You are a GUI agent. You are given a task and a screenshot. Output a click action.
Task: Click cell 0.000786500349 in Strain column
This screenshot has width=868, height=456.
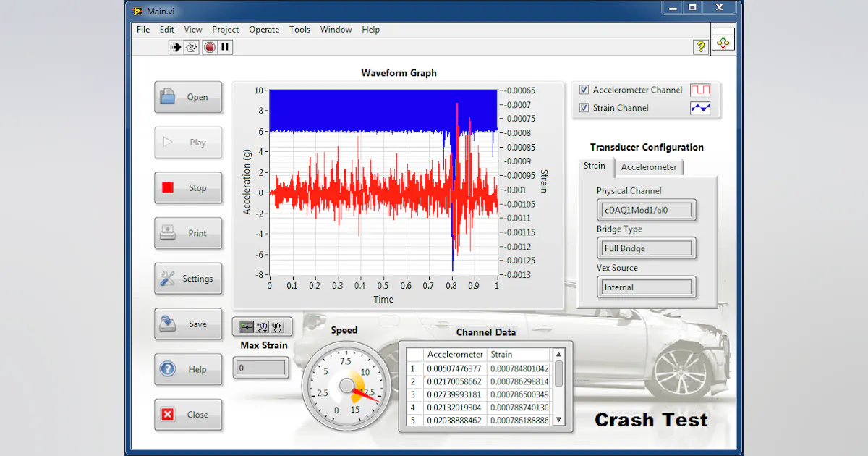(520, 394)
